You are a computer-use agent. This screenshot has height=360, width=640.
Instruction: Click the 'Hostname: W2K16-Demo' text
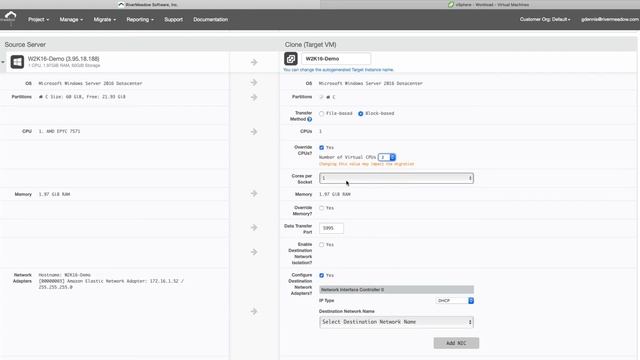[64, 275]
